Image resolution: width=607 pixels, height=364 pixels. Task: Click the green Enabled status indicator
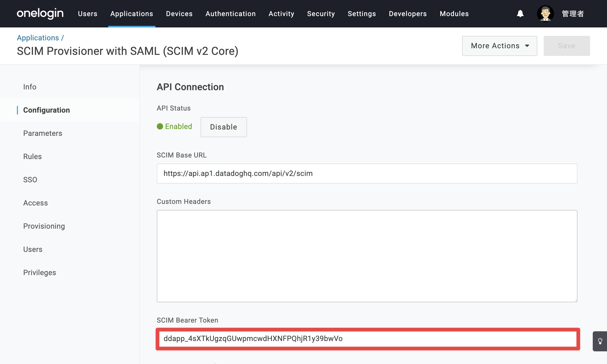pyautogui.click(x=174, y=127)
